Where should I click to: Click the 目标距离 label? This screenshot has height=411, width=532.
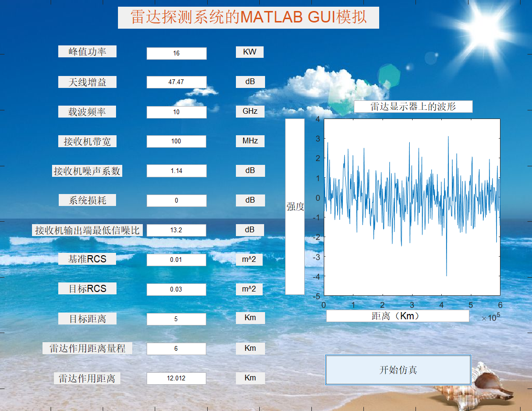pyautogui.click(x=87, y=319)
